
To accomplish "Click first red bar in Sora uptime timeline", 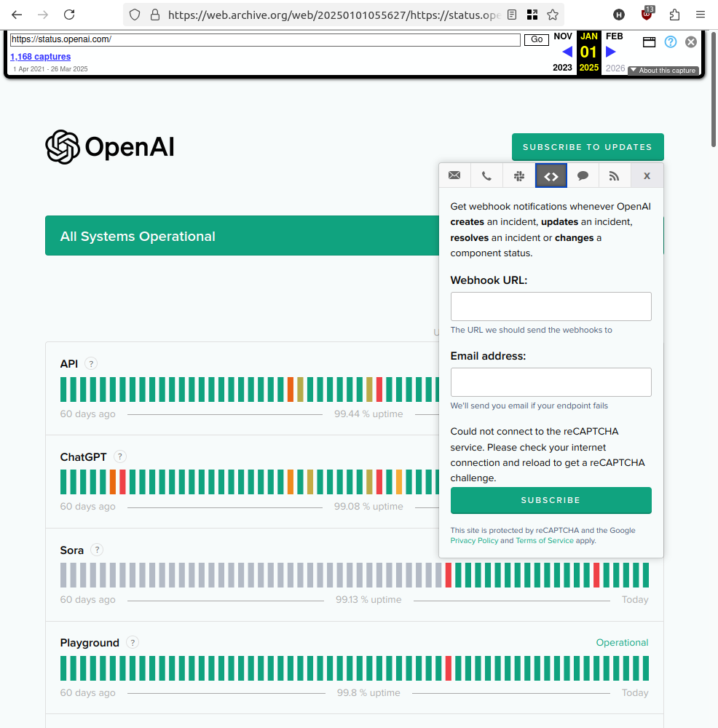I will pyautogui.click(x=448, y=575).
